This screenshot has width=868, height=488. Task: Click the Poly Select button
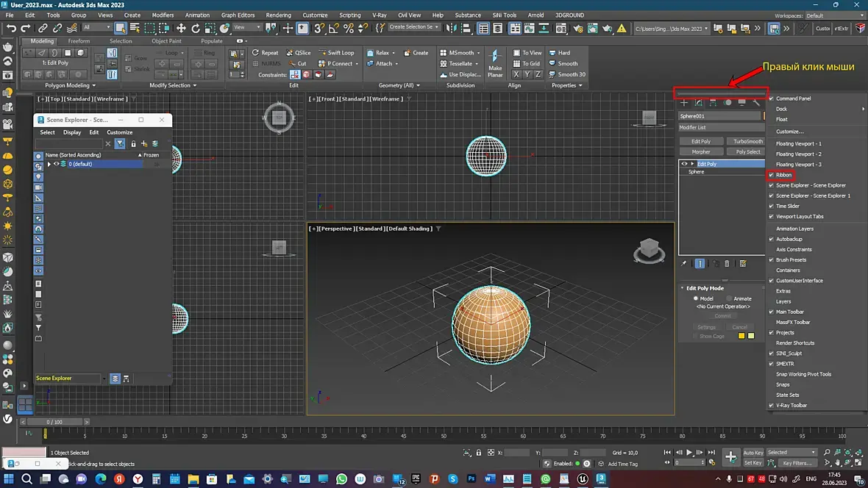747,152
